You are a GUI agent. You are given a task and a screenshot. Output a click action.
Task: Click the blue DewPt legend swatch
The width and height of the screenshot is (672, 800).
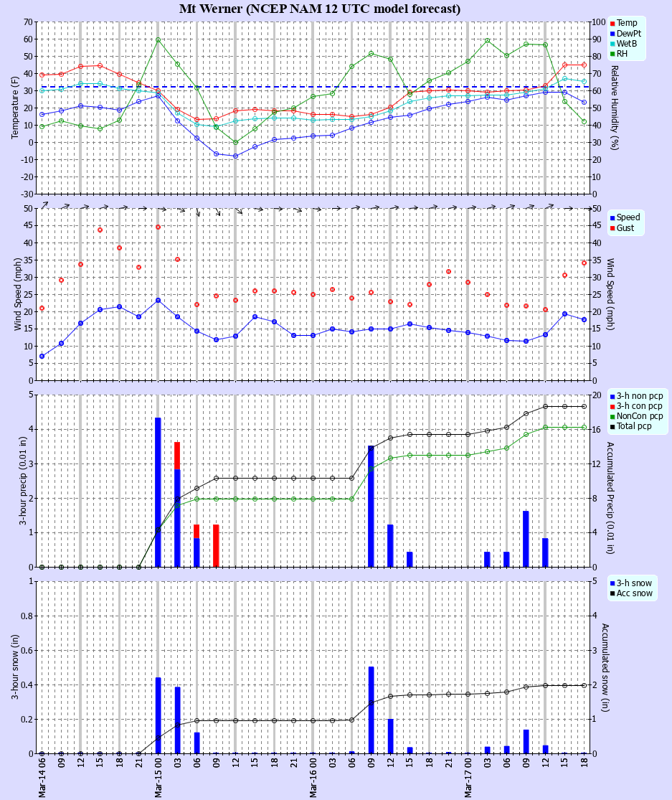612,33
